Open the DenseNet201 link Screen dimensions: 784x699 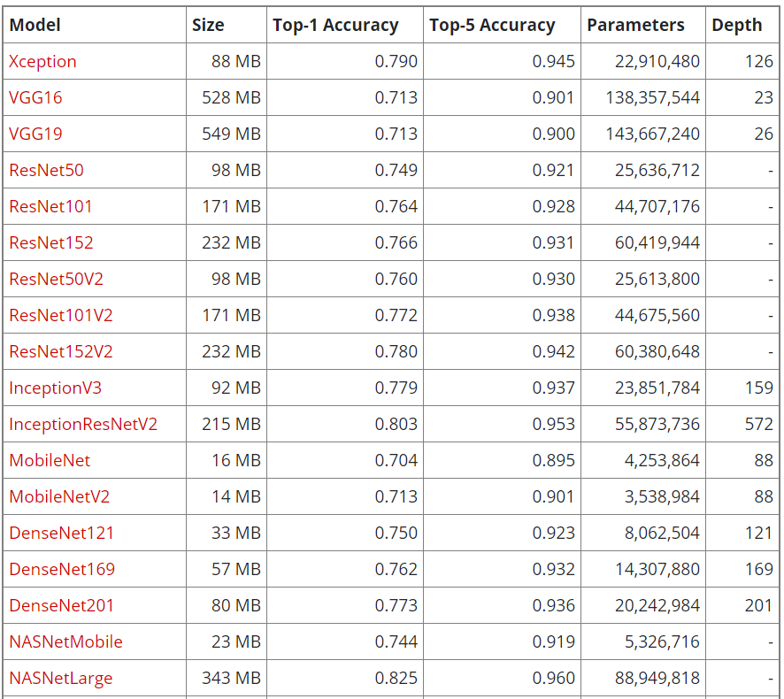pos(61,605)
